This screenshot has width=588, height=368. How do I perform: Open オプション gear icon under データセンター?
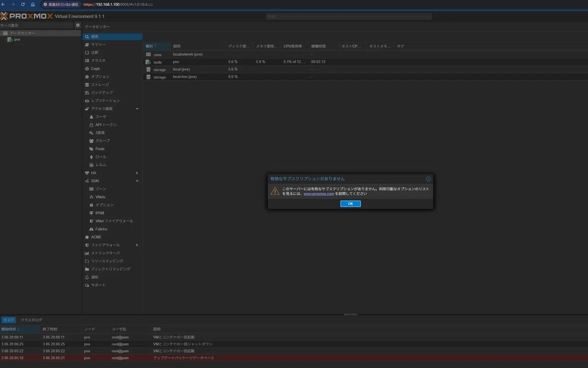[x=113, y=77]
